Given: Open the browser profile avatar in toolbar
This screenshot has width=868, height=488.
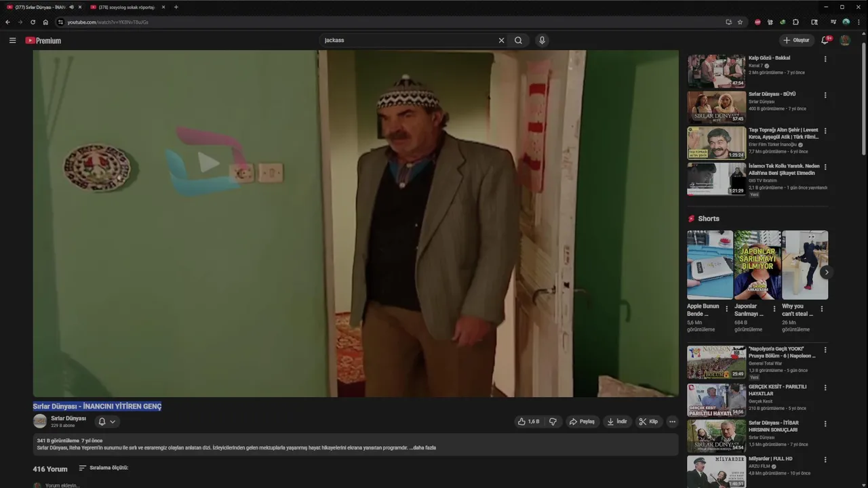Looking at the screenshot, I should pyautogui.click(x=846, y=22).
